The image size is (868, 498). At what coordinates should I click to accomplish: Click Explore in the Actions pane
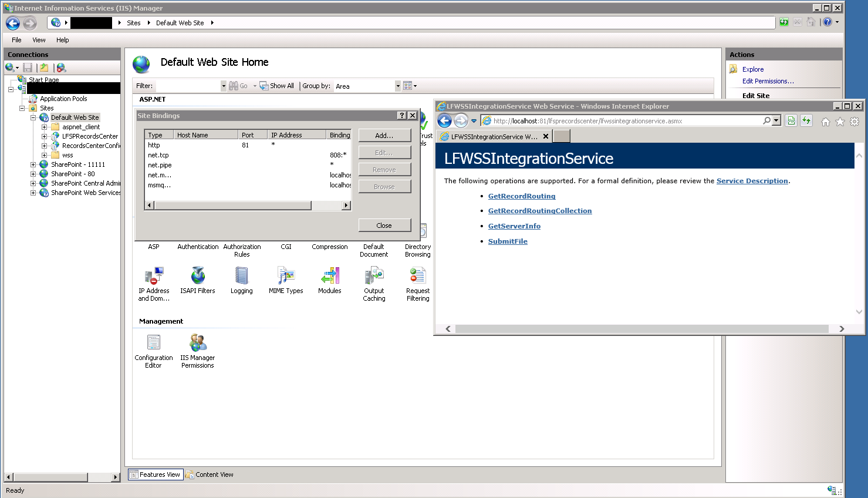coord(753,69)
